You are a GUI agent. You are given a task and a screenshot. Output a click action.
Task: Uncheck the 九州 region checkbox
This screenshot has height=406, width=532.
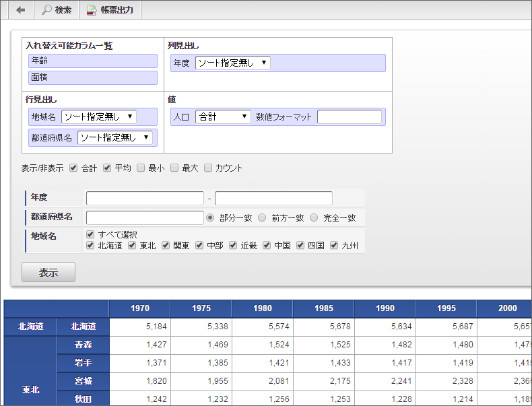334,245
